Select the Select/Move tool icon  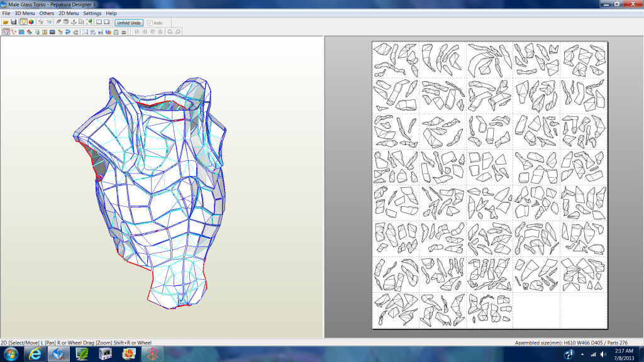coord(6,31)
